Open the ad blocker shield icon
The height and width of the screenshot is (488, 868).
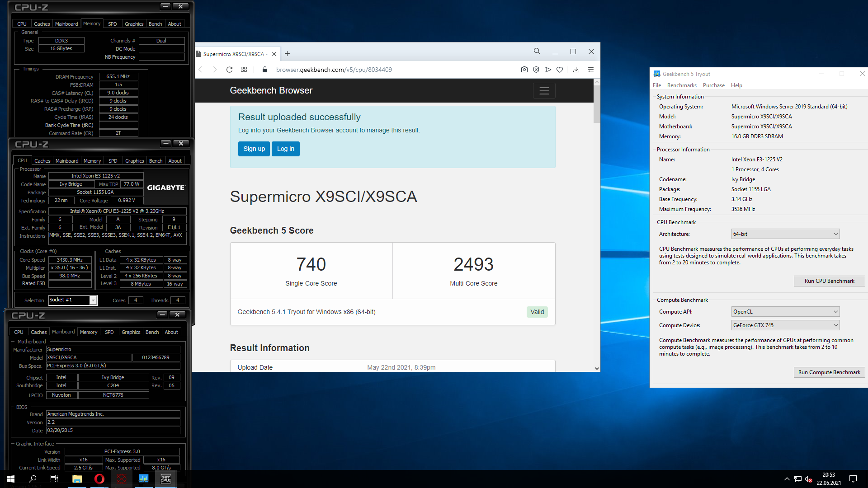[x=536, y=70]
